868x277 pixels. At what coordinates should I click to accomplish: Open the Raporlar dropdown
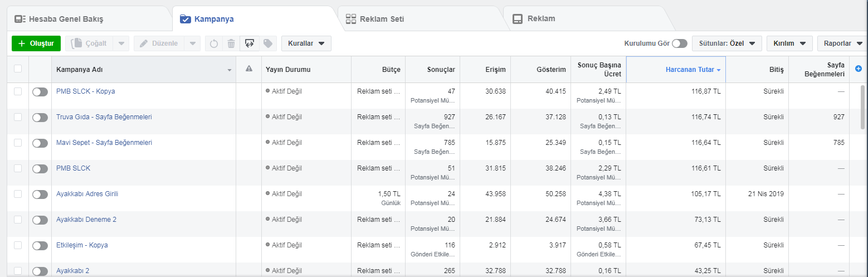click(842, 43)
